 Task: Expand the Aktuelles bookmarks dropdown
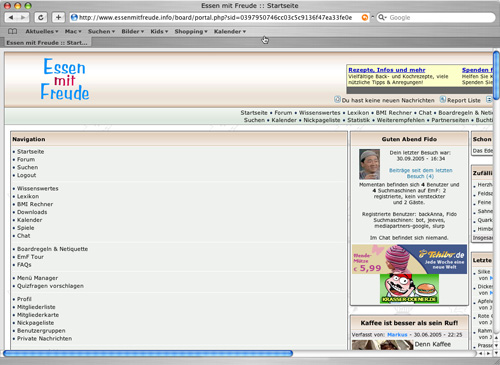coord(42,31)
